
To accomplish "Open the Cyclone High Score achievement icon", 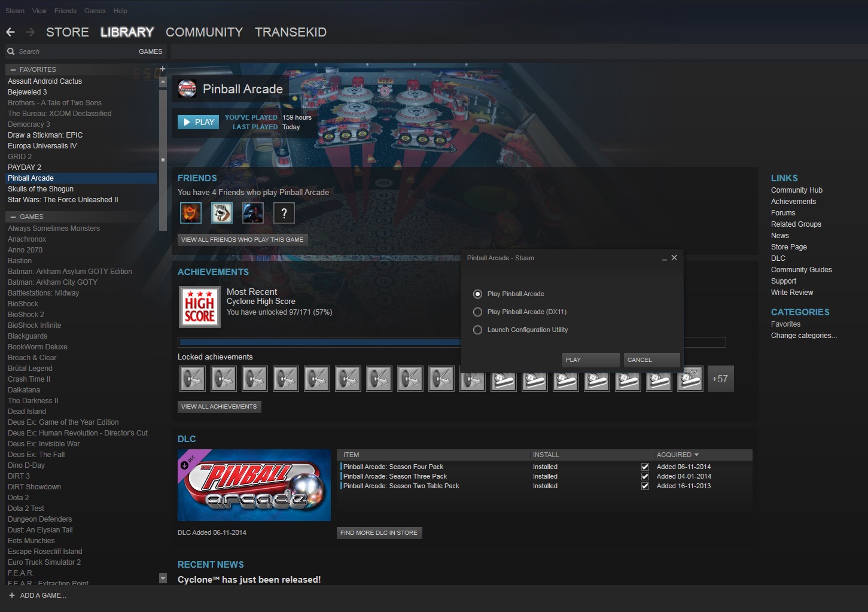I will [x=200, y=307].
